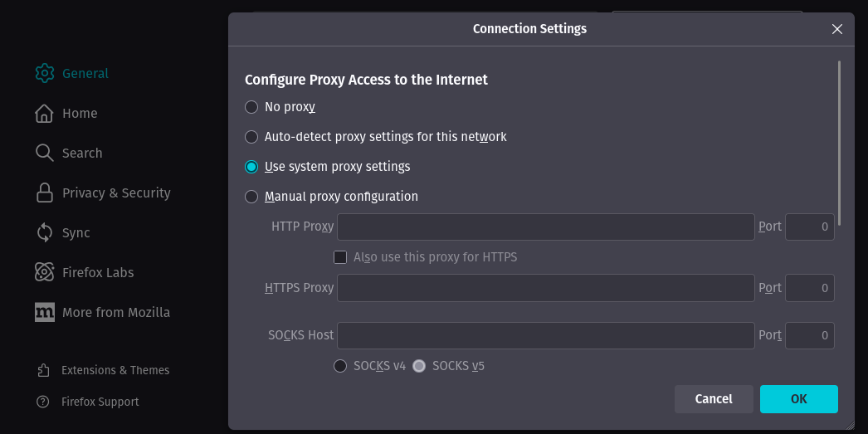Click the Privacy & Security lock icon

click(45, 193)
